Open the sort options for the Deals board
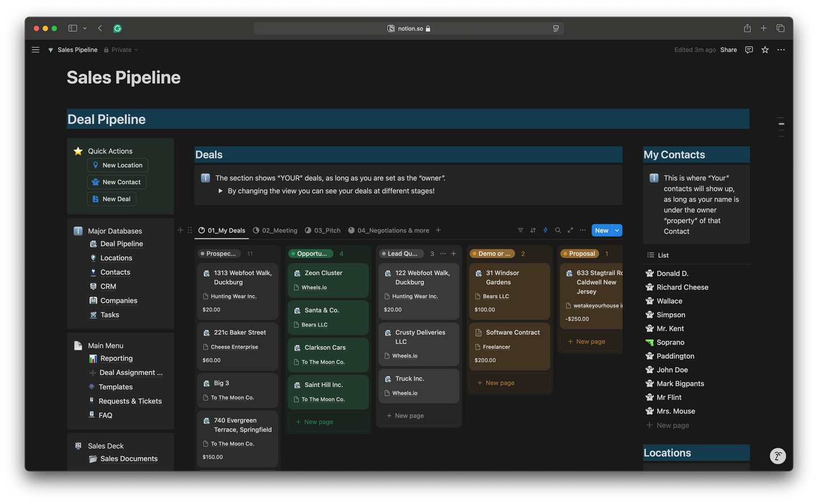Image resolution: width=818 pixels, height=504 pixels. [533, 230]
